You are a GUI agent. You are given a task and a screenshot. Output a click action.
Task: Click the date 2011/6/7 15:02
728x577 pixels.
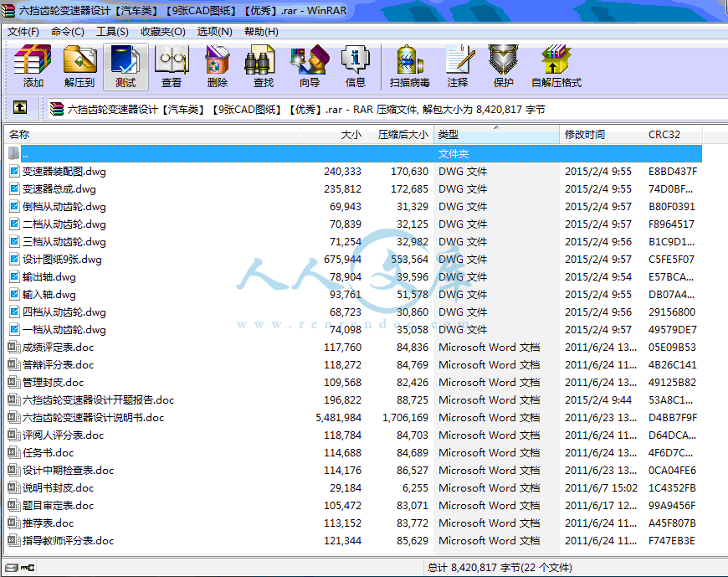point(601,487)
